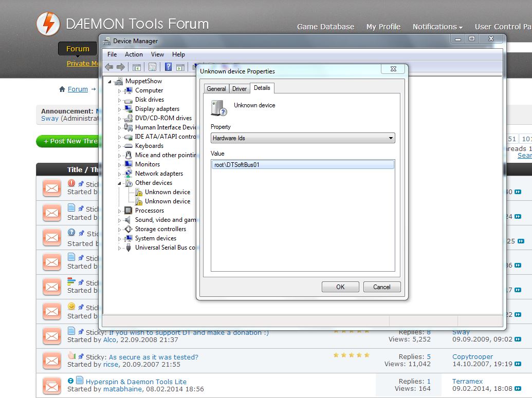Click the DAEMON Tools lightning bolt logo

click(x=48, y=24)
